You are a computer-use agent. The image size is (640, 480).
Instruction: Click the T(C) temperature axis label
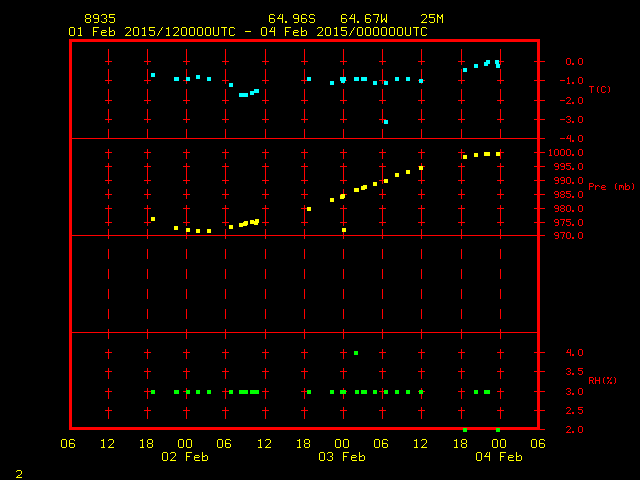pyautogui.click(x=599, y=90)
